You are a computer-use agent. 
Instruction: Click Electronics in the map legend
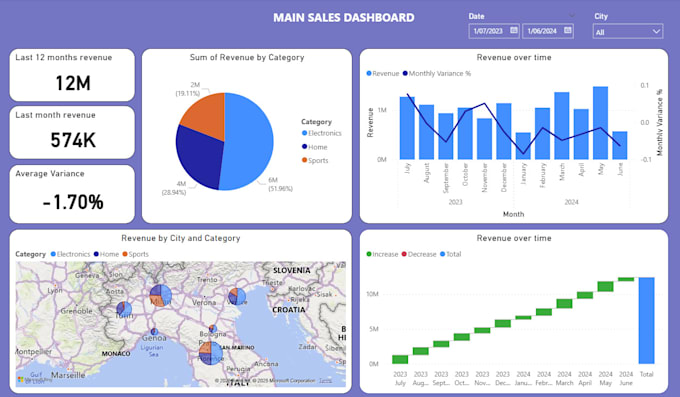(x=70, y=254)
